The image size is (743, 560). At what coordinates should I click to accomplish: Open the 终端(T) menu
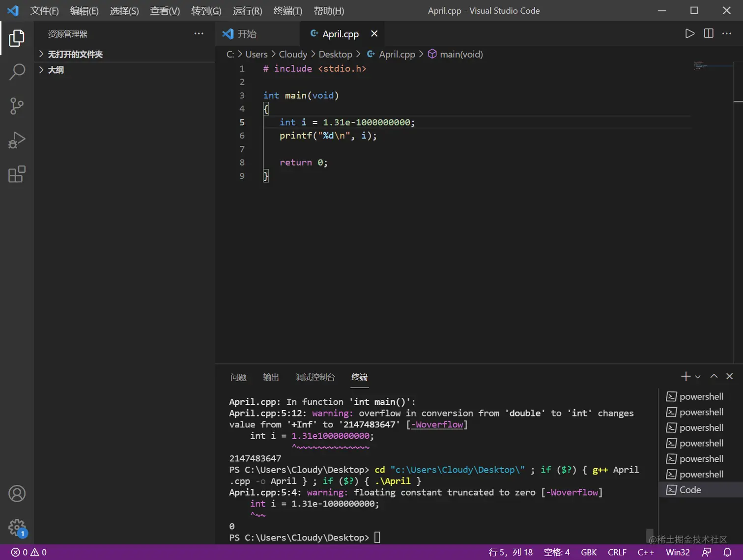(287, 11)
